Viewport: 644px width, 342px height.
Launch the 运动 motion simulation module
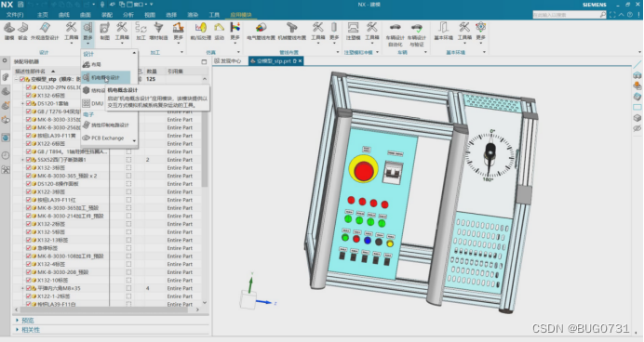pos(220,32)
